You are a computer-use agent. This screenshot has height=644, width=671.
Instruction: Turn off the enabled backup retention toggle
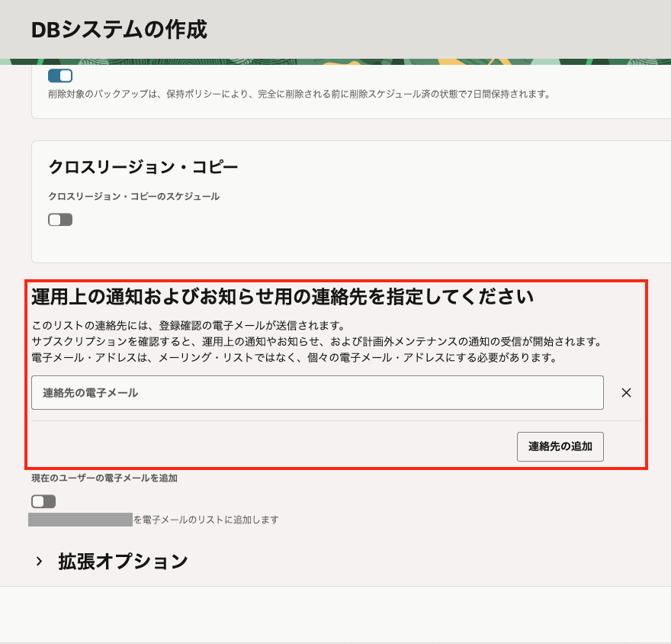tap(60, 76)
